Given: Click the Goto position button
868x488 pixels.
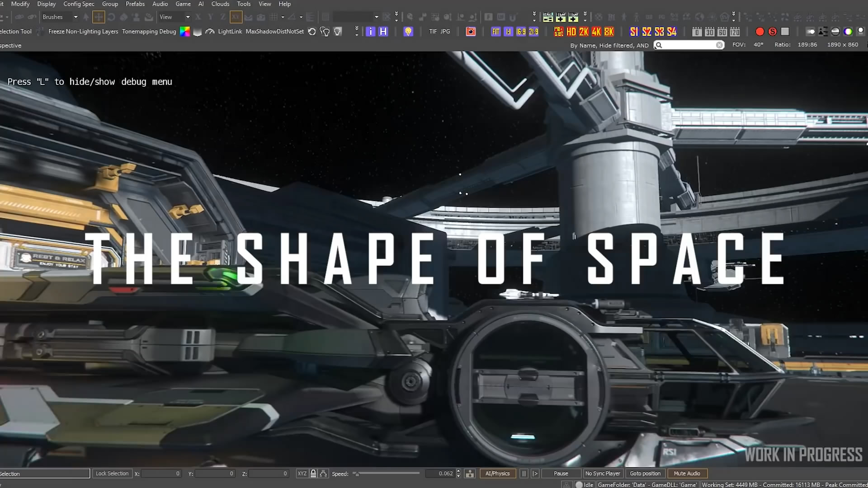Looking at the screenshot, I should click(x=645, y=474).
